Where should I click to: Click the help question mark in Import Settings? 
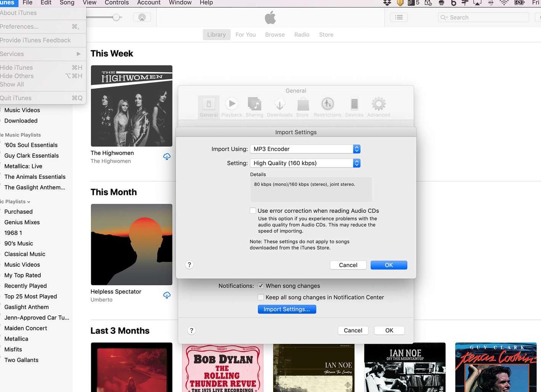(189, 265)
